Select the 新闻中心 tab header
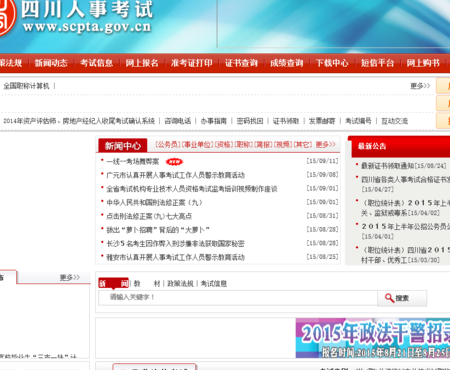 [123, 146]
